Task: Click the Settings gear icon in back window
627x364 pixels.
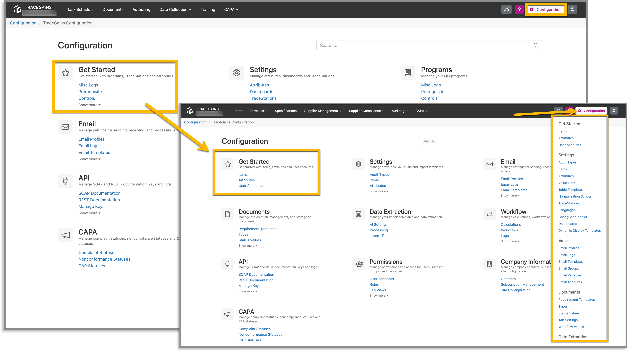Action: pyautogui.click(x=236, y=73)
